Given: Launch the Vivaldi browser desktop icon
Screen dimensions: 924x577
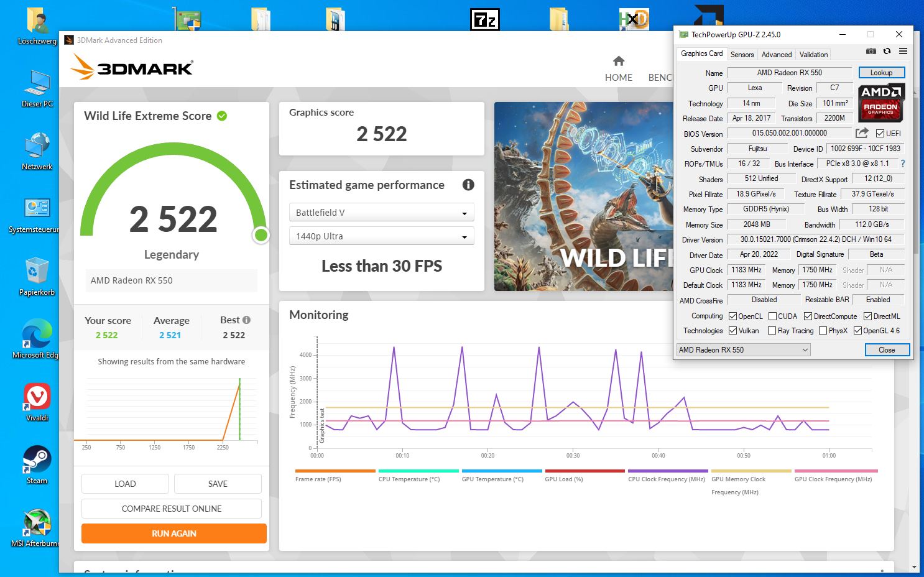Looking at the screenshot, I should coord(37,402).
